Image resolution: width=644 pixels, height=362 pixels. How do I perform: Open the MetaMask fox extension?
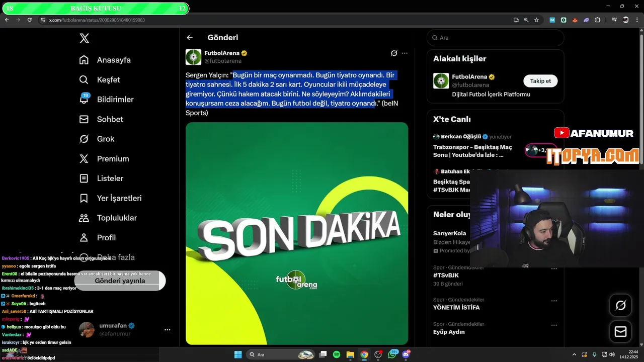coord(575,20)
